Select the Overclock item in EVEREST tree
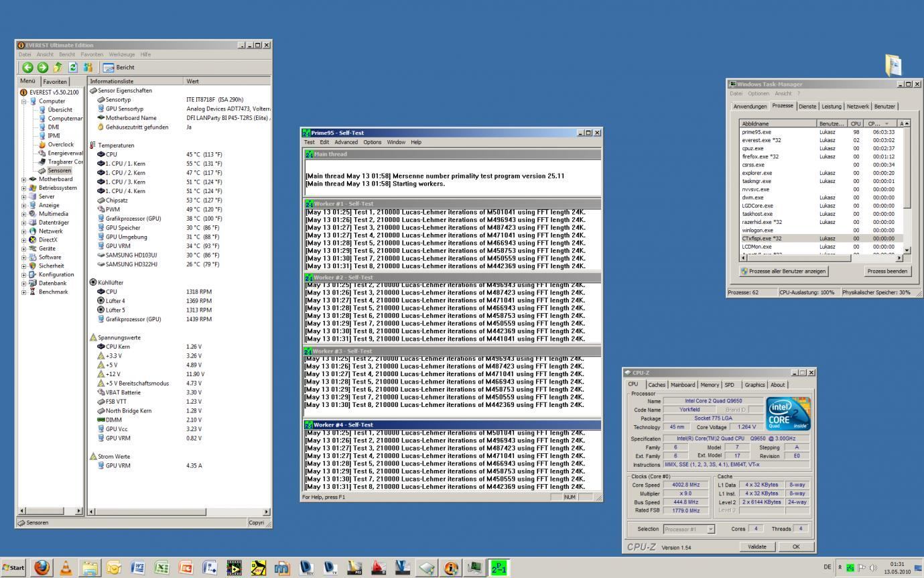 61,144
